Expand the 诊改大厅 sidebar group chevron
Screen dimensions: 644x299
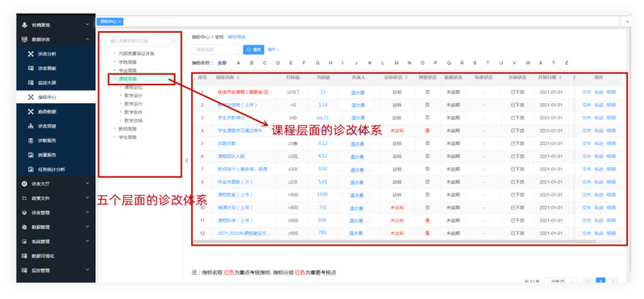[87, 184]
